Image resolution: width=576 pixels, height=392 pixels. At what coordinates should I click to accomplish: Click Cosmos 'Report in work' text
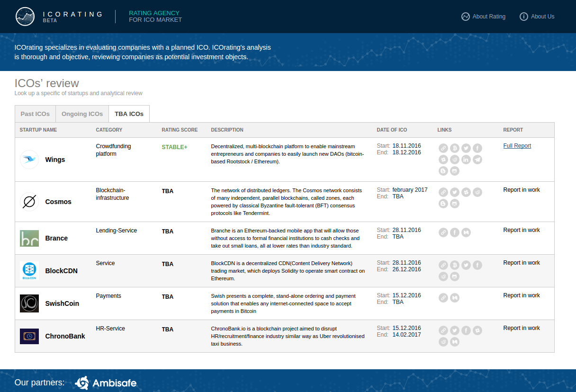(x=522, y=190)
